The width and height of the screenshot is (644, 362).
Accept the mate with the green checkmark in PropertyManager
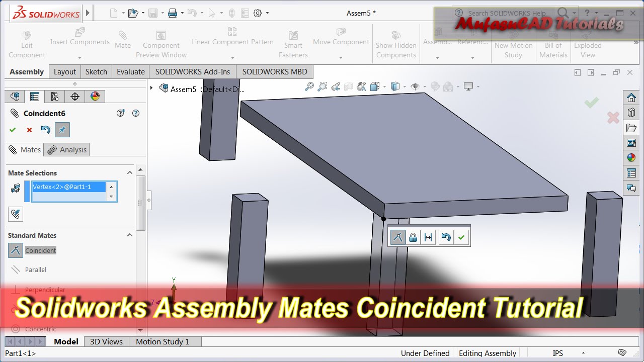13,130
